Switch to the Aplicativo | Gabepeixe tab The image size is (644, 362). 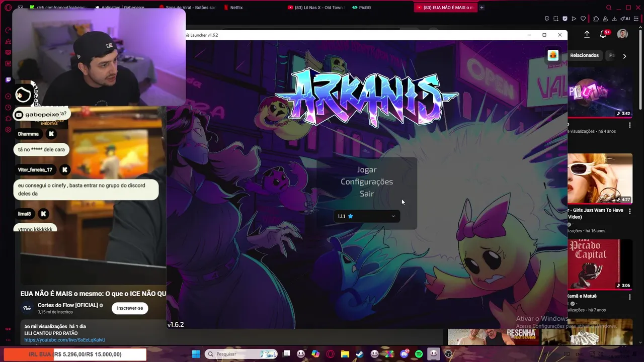[x=121, y=8]
